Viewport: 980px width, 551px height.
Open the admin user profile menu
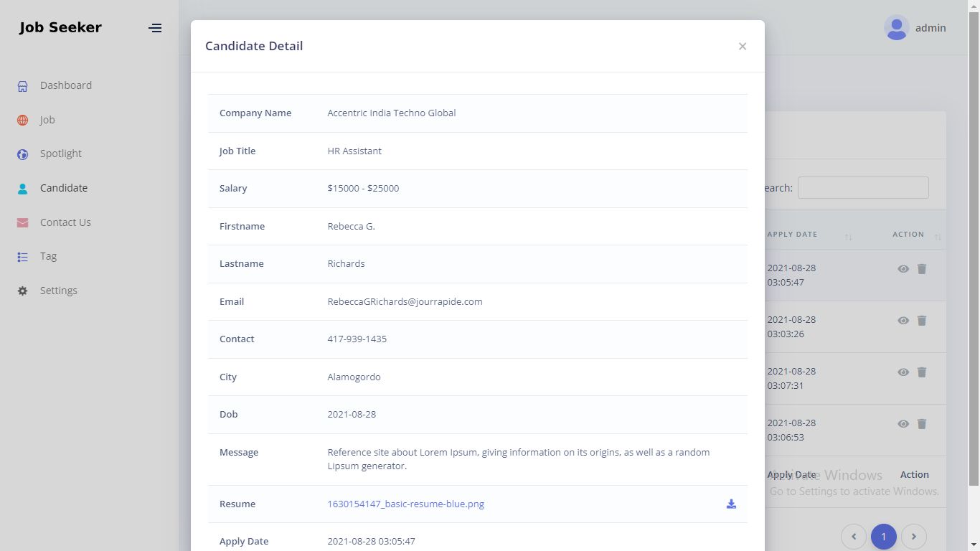915,28
